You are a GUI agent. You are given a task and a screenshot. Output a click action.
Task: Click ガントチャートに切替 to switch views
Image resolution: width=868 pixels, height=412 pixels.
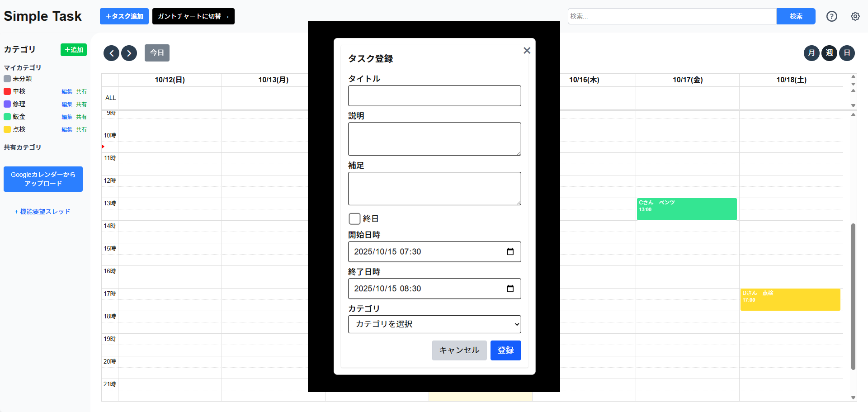point(193,16)
